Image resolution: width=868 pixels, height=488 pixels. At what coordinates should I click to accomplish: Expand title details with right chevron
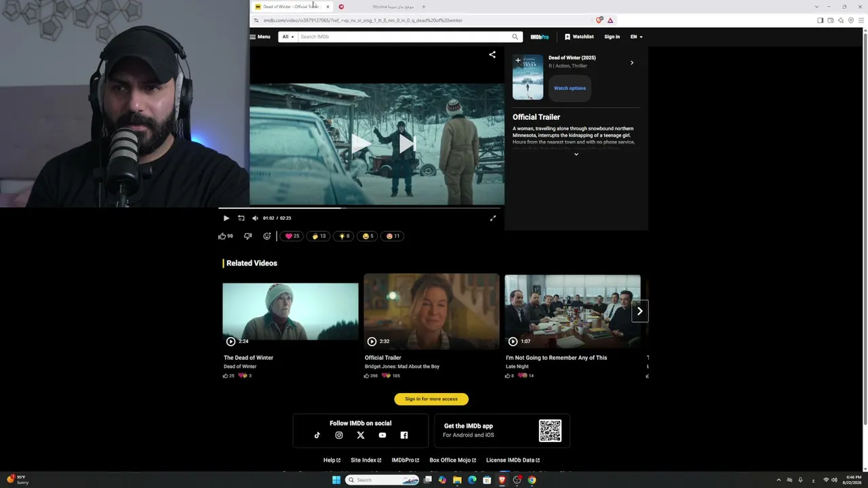pyautogui.click(x=632, y=63)
